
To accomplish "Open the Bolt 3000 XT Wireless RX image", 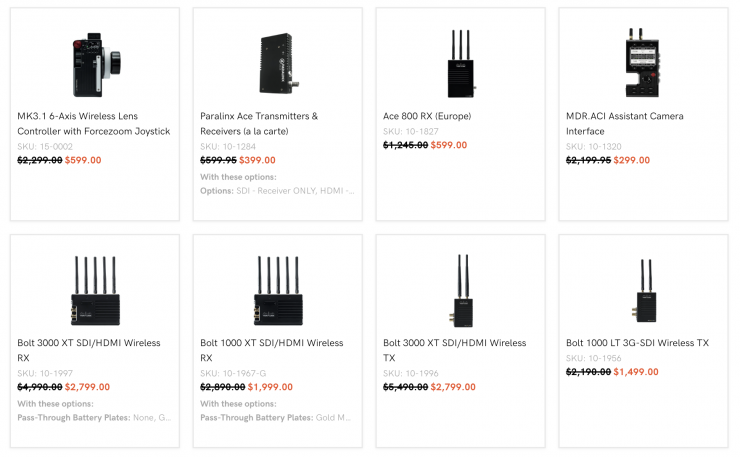I will [94, 288].
